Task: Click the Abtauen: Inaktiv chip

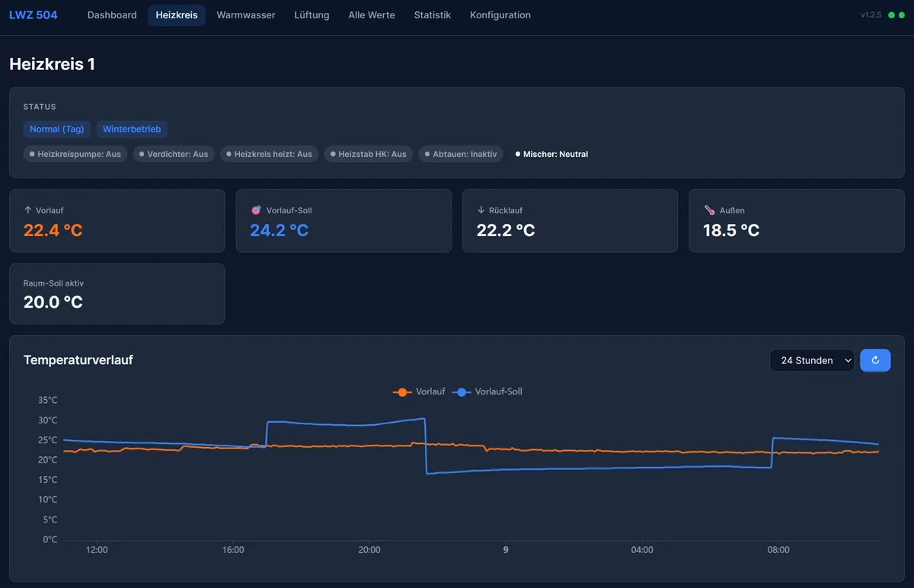Action: coord(461,154)
